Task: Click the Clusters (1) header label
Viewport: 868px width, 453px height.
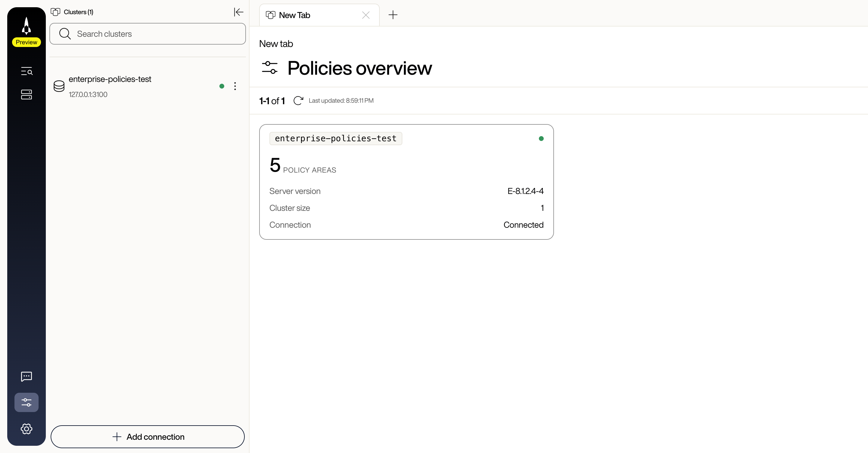Action: click(x=78, y=12)
